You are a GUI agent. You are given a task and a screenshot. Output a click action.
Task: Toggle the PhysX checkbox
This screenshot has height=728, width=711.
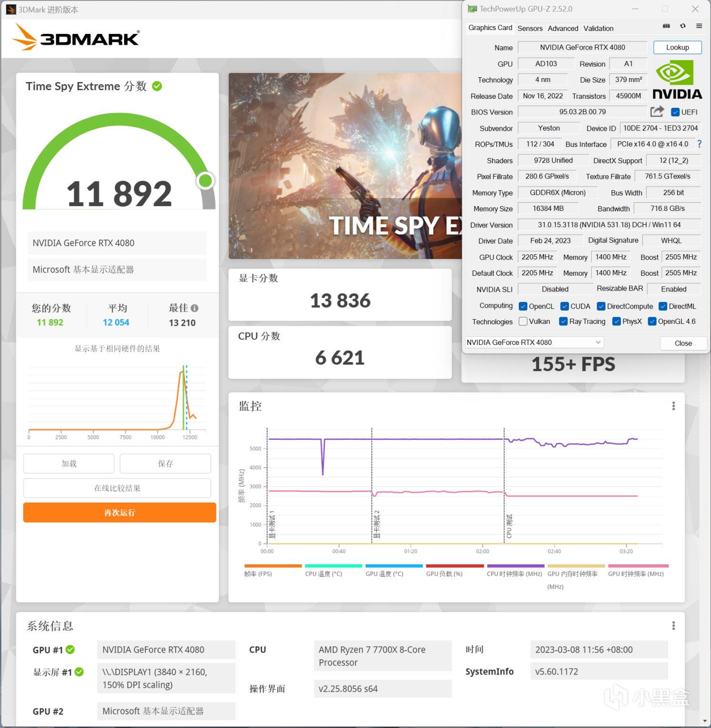pos(617,321)
